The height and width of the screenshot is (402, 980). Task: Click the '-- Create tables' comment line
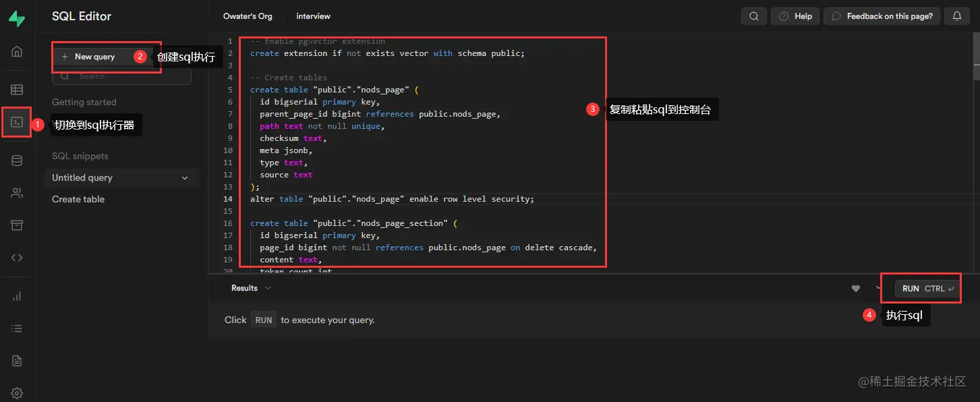[289, 78]
